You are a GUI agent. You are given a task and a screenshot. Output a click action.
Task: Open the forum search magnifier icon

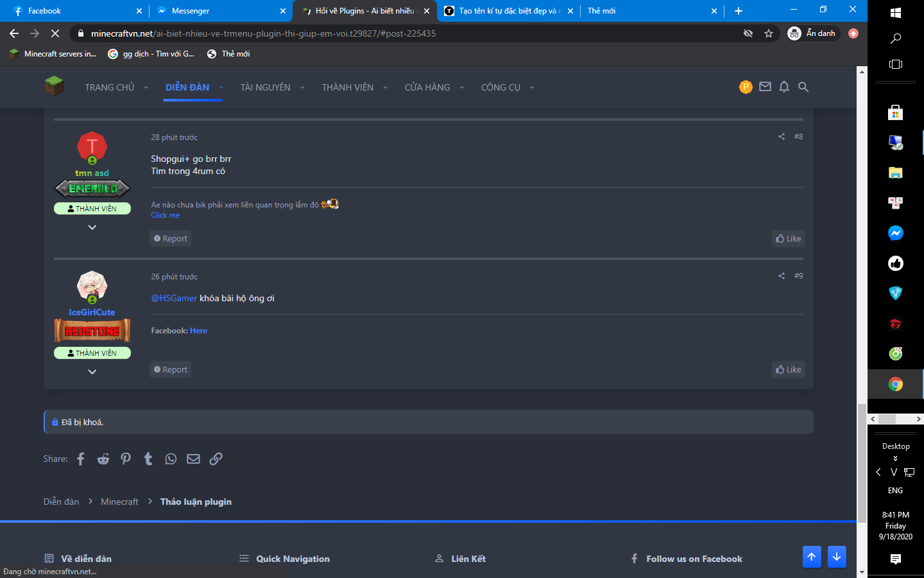(803, 87)
